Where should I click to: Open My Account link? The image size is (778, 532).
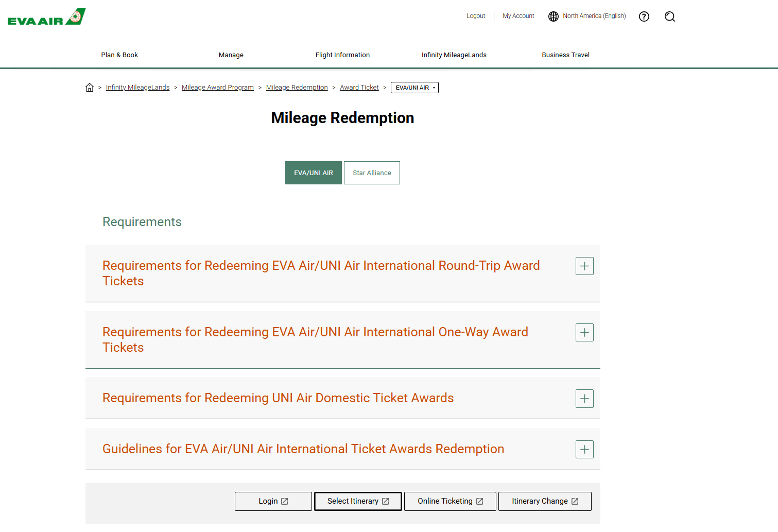(x=518, y=16)
